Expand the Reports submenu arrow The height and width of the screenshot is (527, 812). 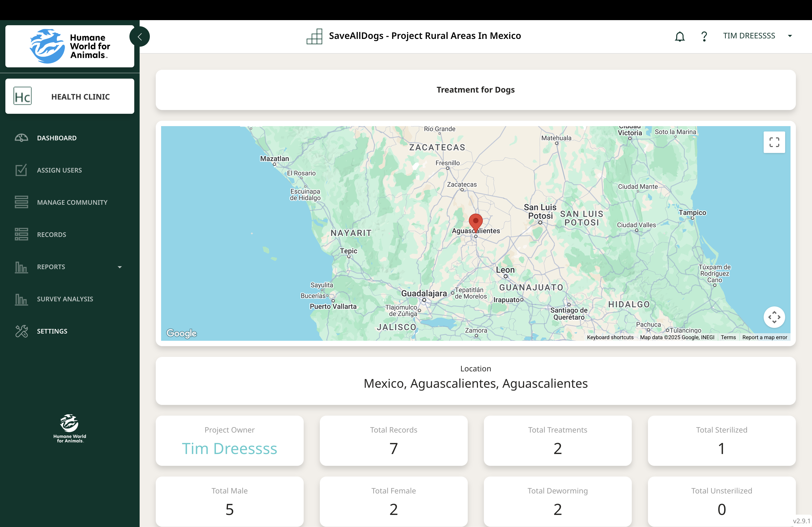tap(120, 267)
